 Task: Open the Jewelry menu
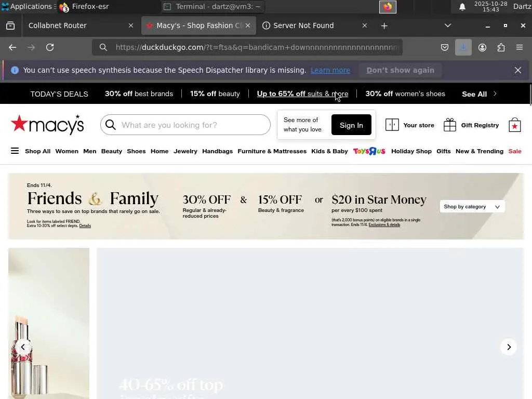click(x=185, y=151)
